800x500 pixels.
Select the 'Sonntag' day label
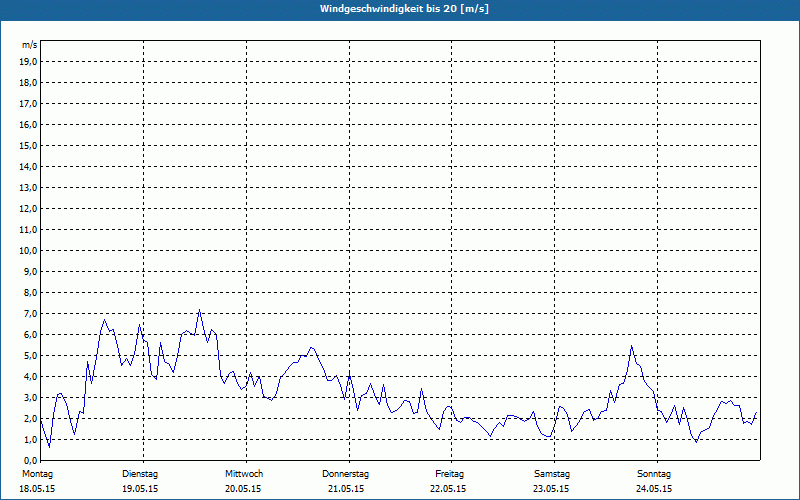click(x=654, y=474)
